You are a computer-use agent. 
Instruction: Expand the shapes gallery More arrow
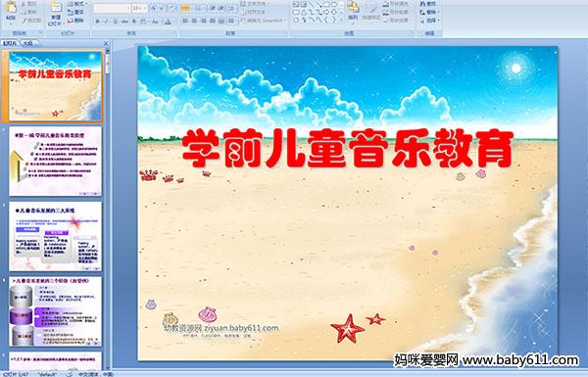(x=341, y=20)
